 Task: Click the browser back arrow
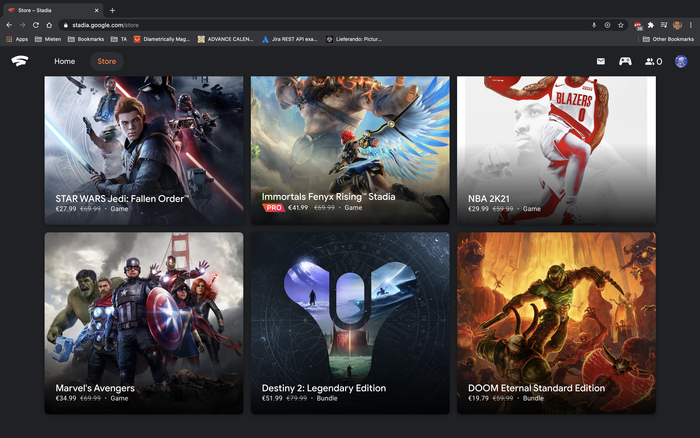tap(10, 25)
